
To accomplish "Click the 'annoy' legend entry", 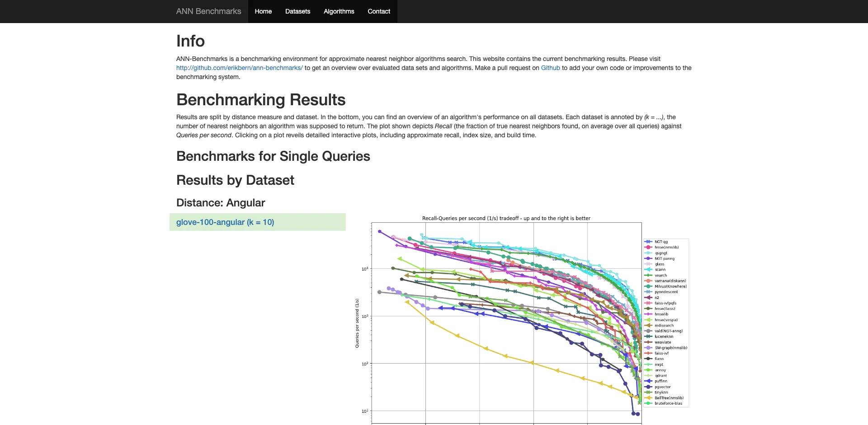I will (x=660, y=370).
